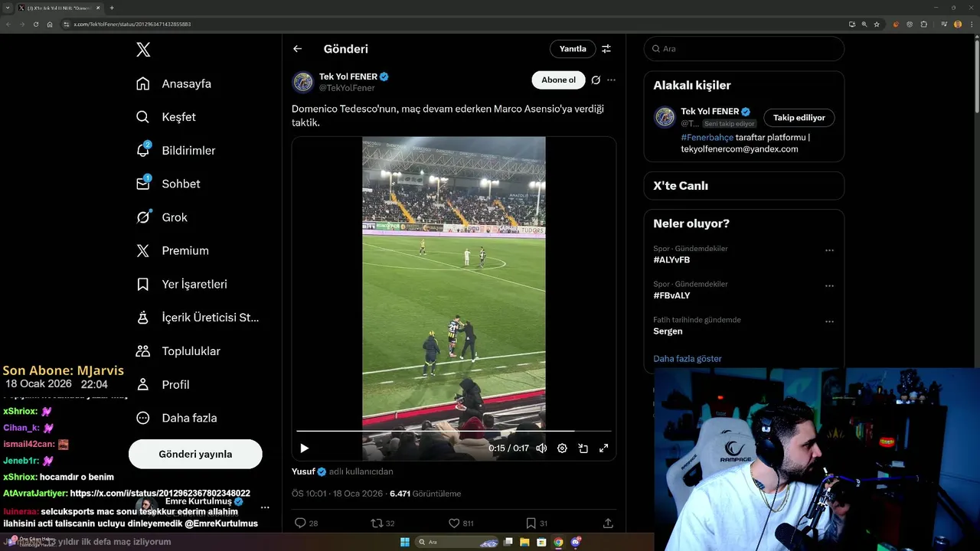The image size is (980, 551).
Task: Open Yer İşaretleri bookmarks
Action: (181, 284)
